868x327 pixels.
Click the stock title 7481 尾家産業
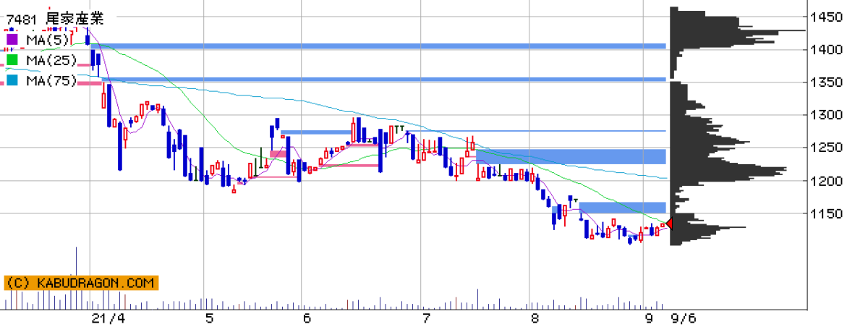(55, 19)
